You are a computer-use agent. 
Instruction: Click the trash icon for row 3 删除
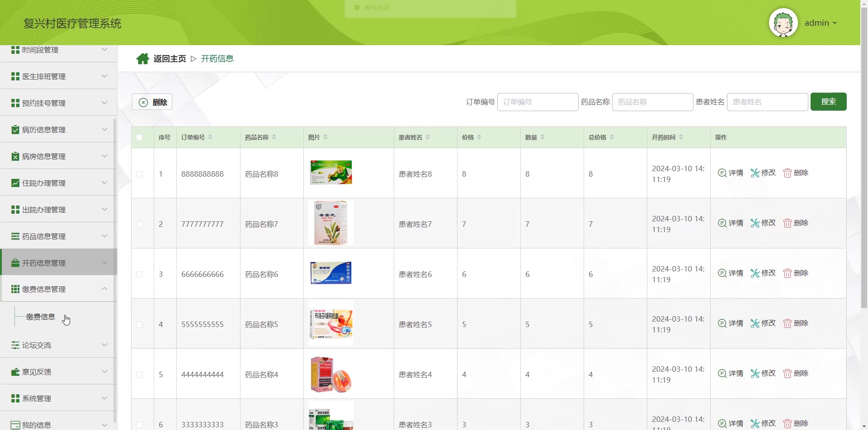coord(788,273)
